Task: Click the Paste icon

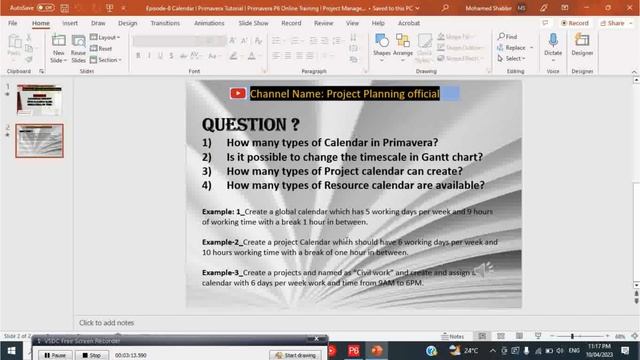Action: [14, 42]
